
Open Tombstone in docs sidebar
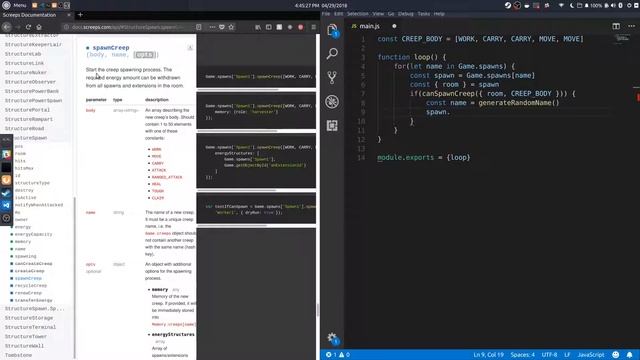click(18, 355)
